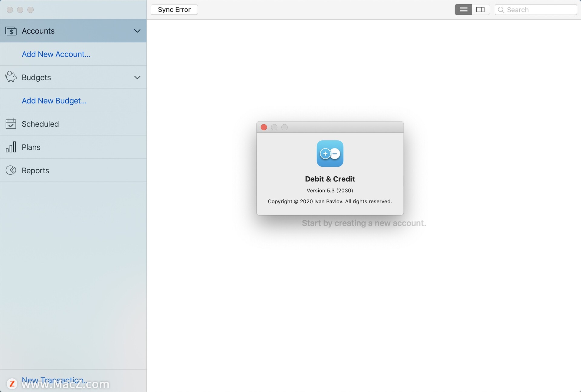Switch to list view layout
Screen dimensions: 581x392
463,10
